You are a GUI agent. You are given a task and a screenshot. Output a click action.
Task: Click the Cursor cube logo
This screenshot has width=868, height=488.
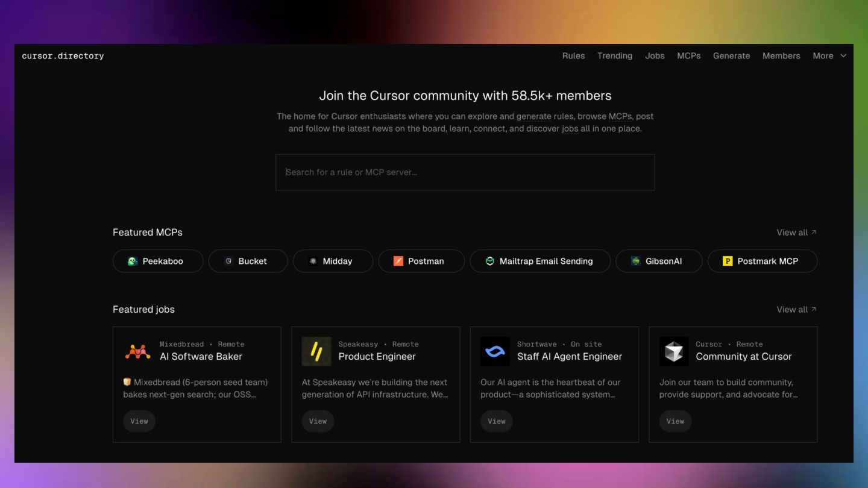click(x=674, y=351)
